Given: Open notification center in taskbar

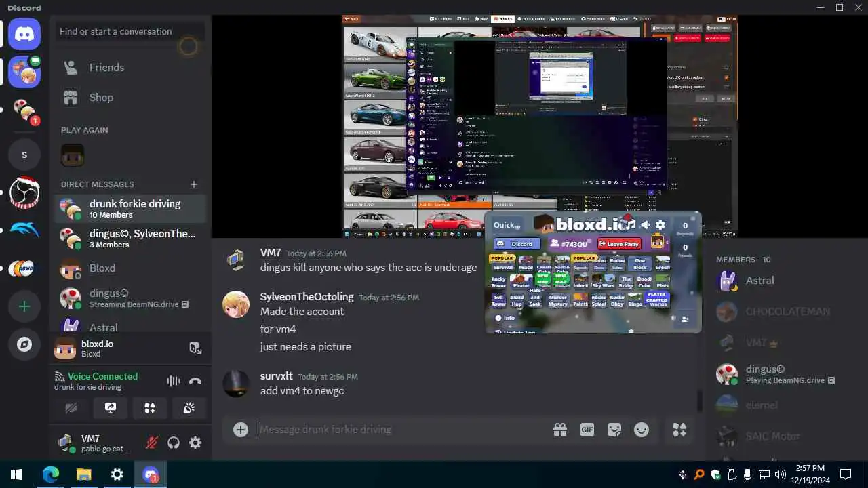Looking at the screenshot, I should (846, 474).
